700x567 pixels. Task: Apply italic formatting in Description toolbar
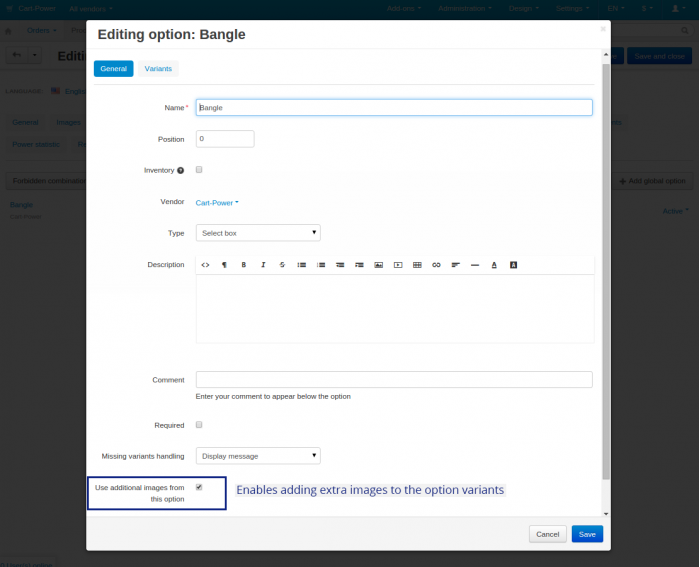point(263,265)
